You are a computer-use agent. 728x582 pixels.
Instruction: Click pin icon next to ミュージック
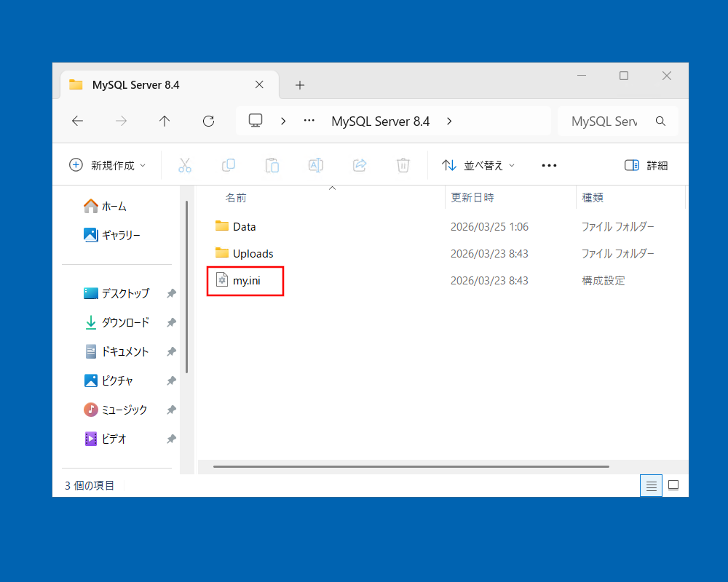click(x=171, y=410)
